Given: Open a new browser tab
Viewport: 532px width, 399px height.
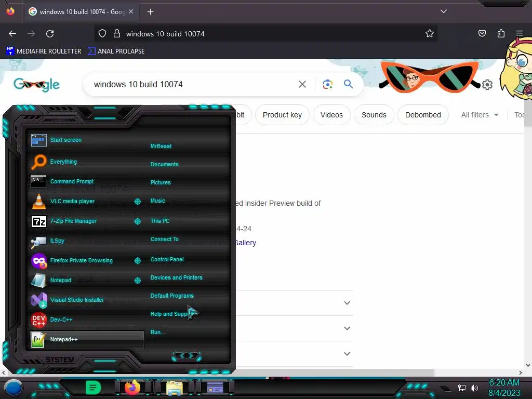Looking at the screenshot, I should tap(150, 12).
